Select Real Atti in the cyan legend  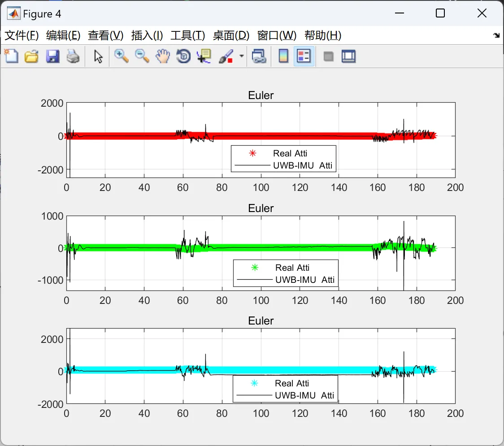[x=291, y=383]
